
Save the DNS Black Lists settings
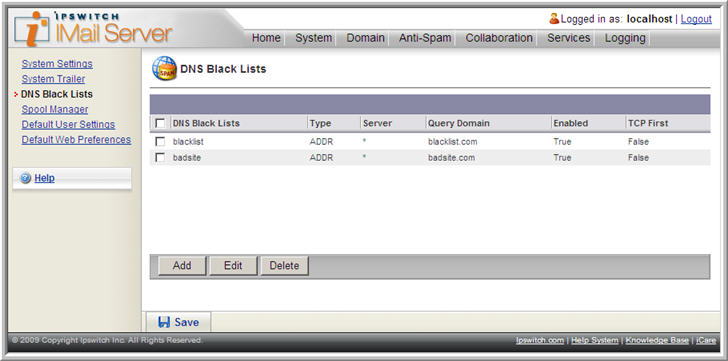coord(179,322)
